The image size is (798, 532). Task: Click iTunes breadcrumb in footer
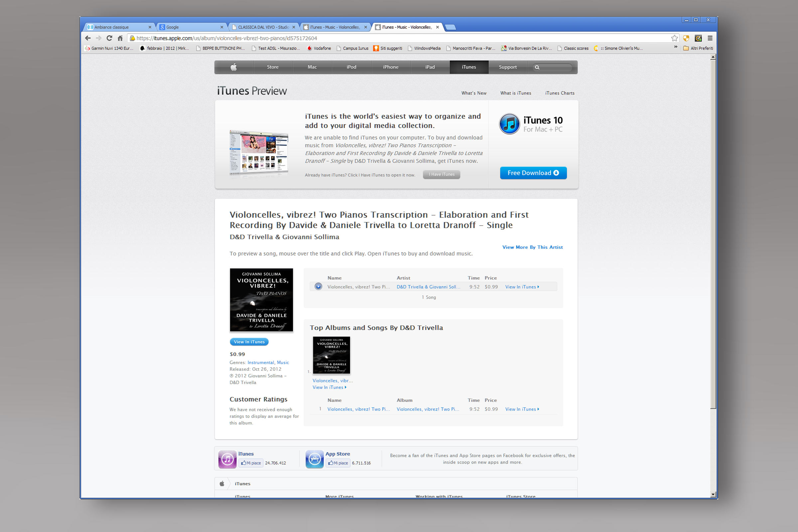(x=243, y=483)
